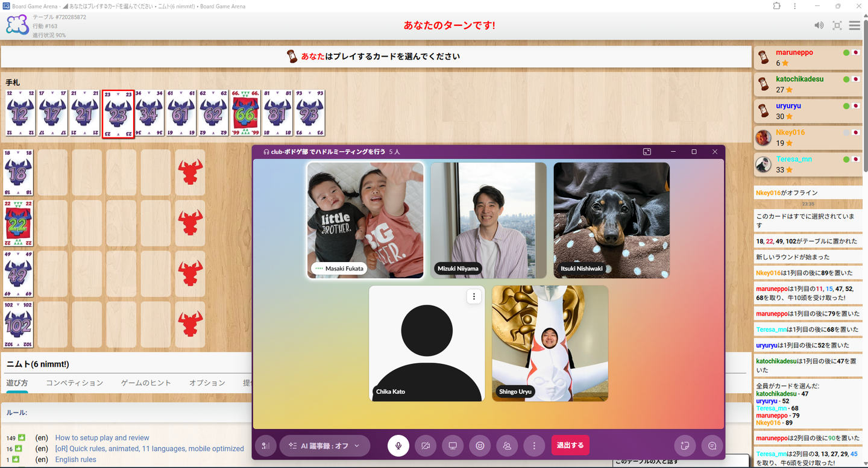Open the Board Game Arena hamburger menu
This screenshot has width=868, height=468.
[854, 25]
